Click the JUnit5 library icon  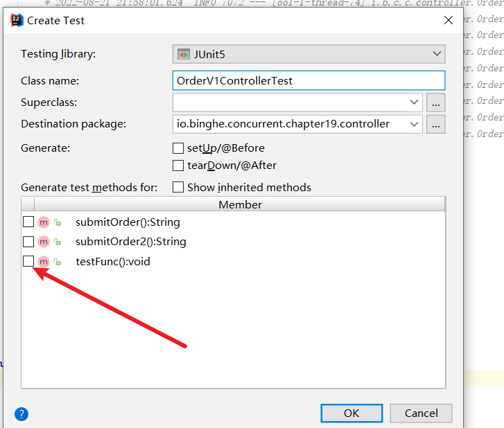tap(184, 54)
